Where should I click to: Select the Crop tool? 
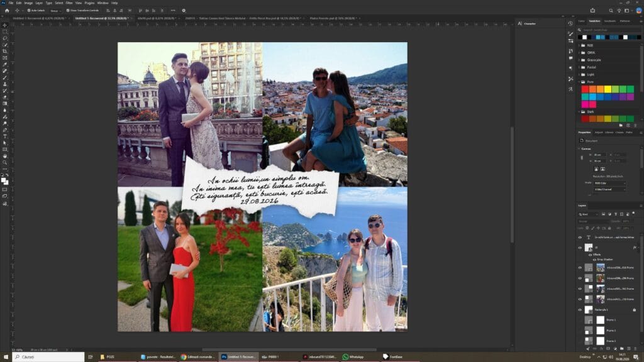[x=5, y=52]
